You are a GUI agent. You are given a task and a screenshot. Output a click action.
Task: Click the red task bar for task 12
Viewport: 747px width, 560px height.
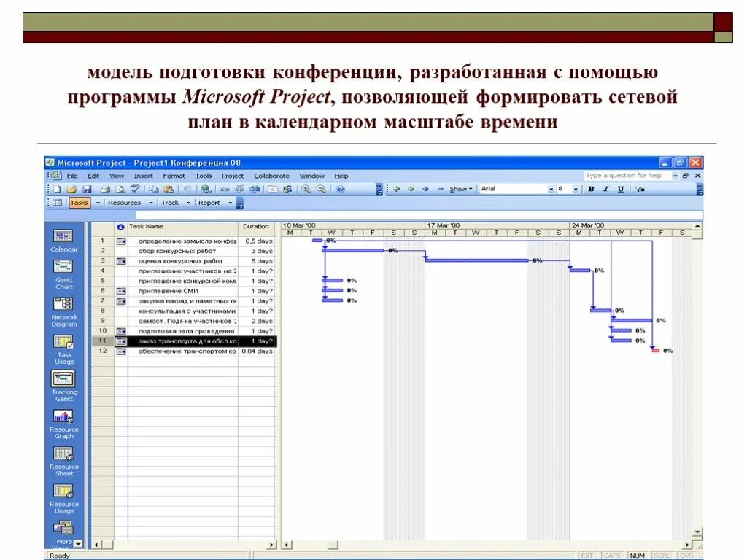656,351
